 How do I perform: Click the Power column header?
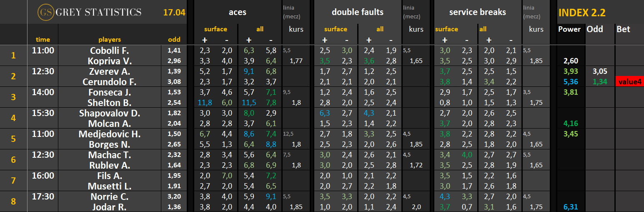point(569,29)
